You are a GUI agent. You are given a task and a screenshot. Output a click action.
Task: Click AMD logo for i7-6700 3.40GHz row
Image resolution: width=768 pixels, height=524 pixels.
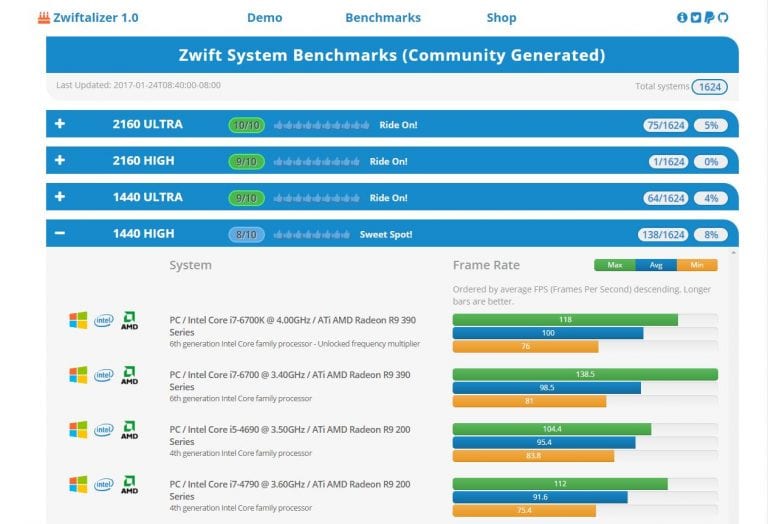point(129,375)
